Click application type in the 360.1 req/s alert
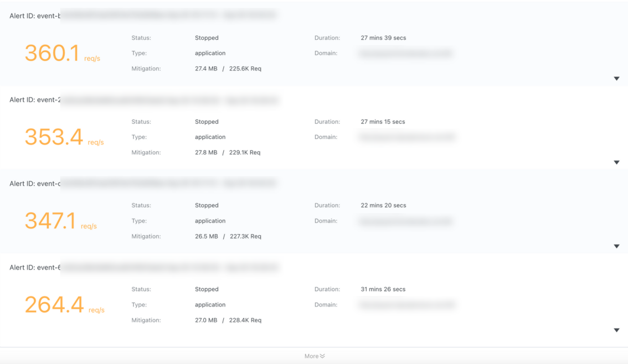This screenshot has height=364, width=628. point(210,53)
